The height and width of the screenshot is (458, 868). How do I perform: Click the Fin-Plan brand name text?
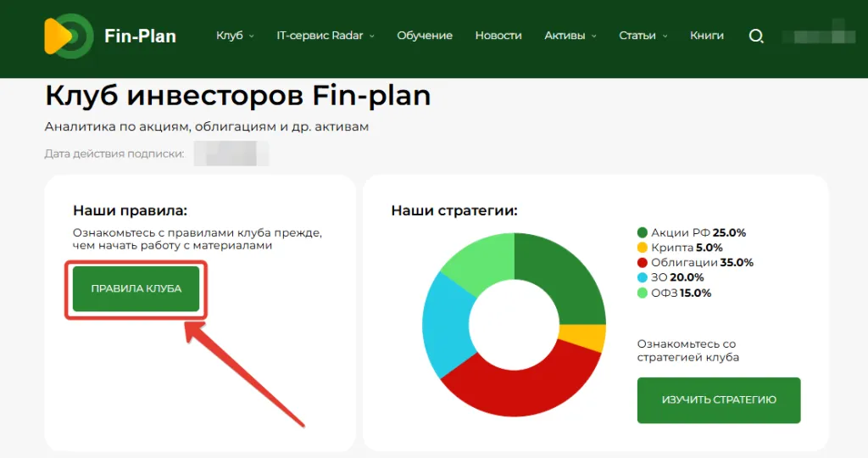140,36
